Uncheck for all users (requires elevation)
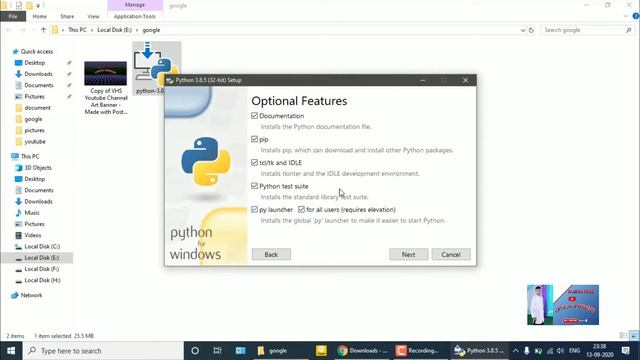Viewport: 640px width, 360px height. [x=301, y=209]
